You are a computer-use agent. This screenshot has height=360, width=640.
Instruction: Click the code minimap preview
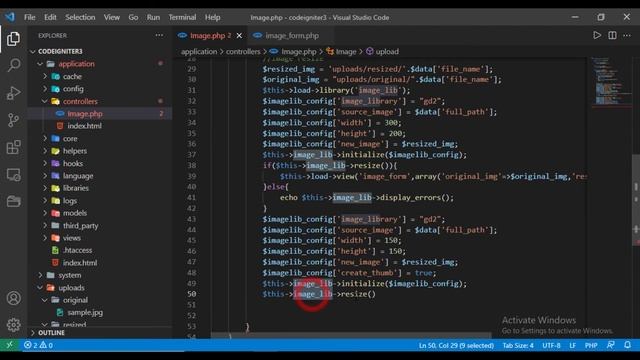[x=611, y=82]
